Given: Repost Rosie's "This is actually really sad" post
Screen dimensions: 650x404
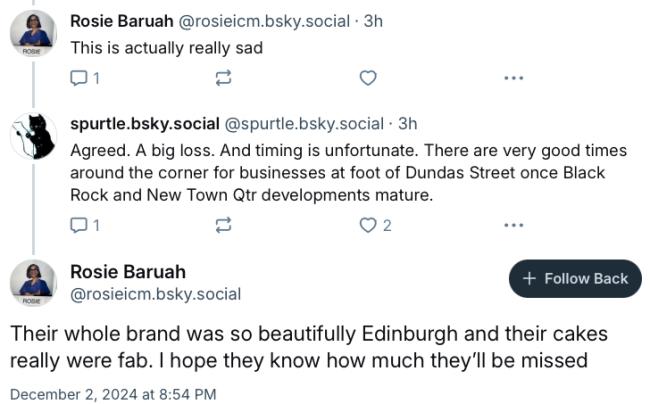Looking at the screenshot, I should pos(223,78).
